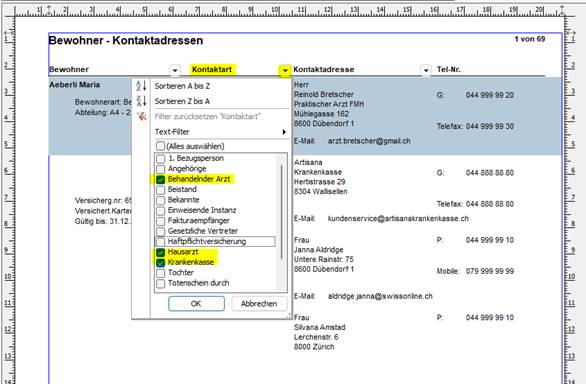Open the Bewohner column filter dropdown
Image resolution: width=586 pixels, height=384 pixels.
175,70
